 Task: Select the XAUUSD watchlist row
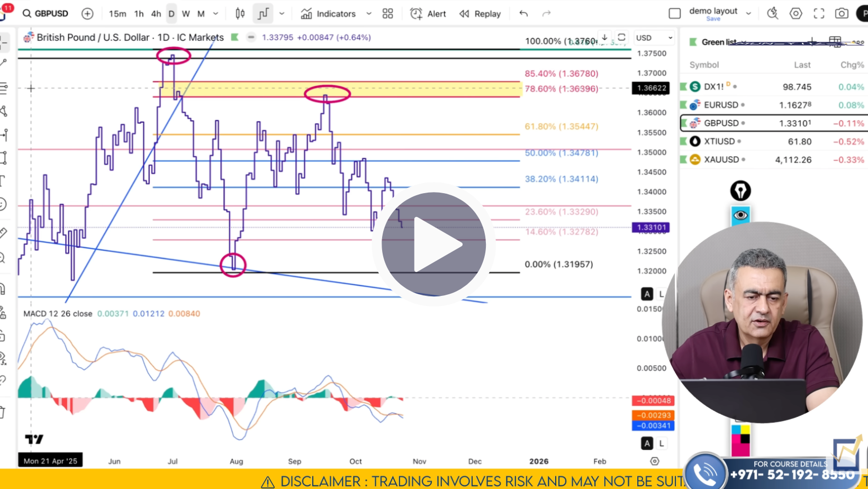coord(773,159)
